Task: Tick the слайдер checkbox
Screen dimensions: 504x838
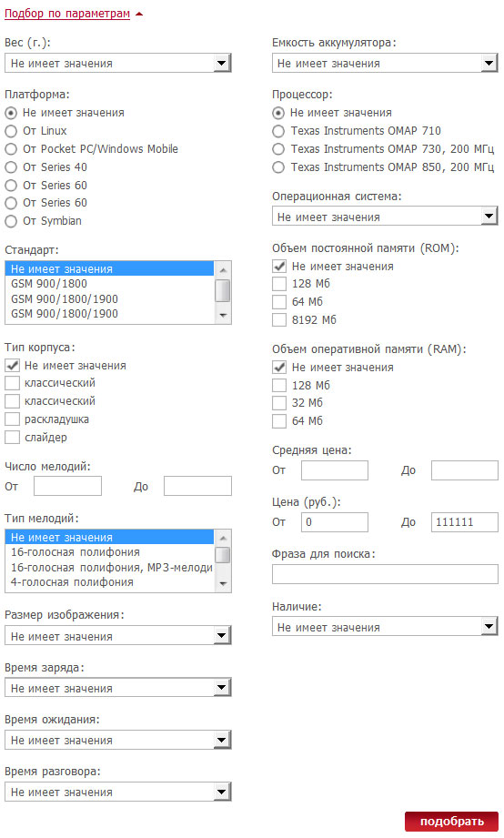Action: coord(12,437)
